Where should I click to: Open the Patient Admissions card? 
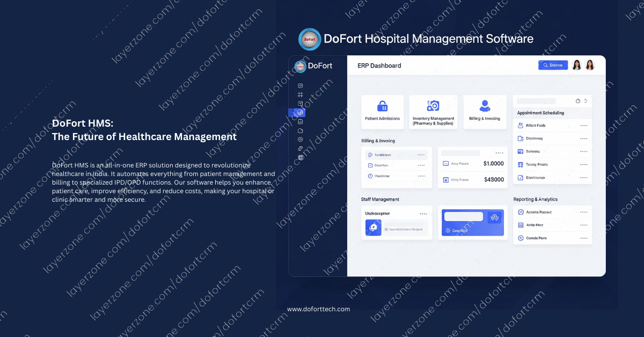point(382,112)
